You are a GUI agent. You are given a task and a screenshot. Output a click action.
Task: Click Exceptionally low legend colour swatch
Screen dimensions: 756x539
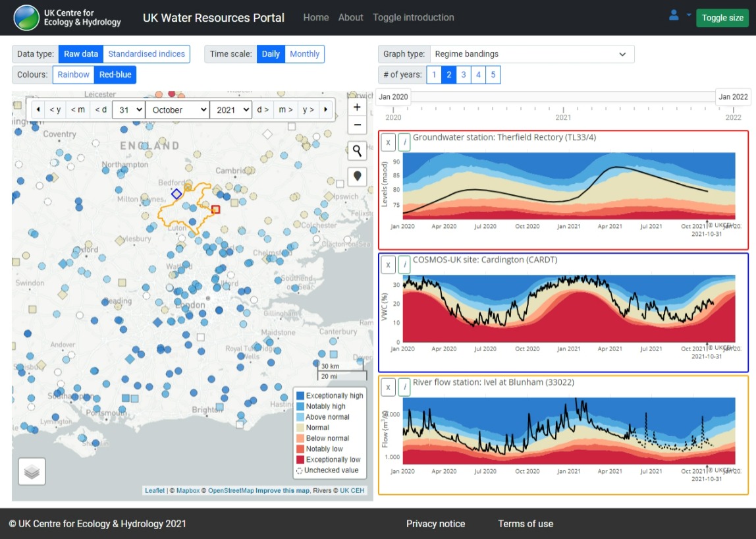point(300,459)
